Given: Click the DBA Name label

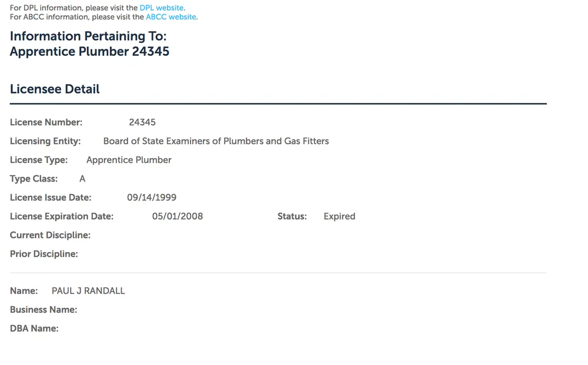Looking at the screenshot, I should (x=34, y=329).
